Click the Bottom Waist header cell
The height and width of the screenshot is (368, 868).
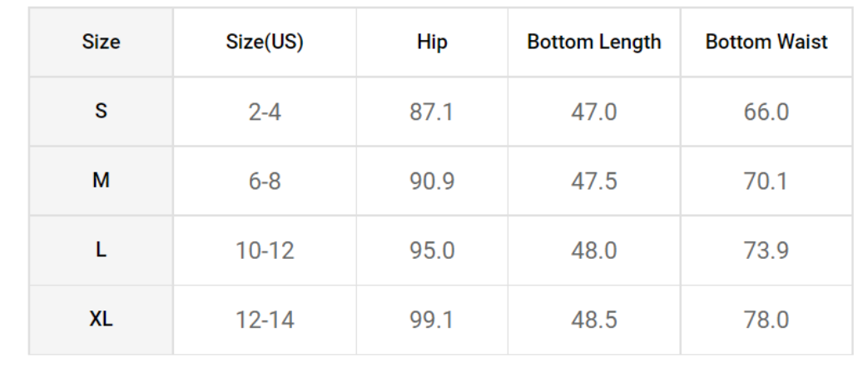(766, 42)
